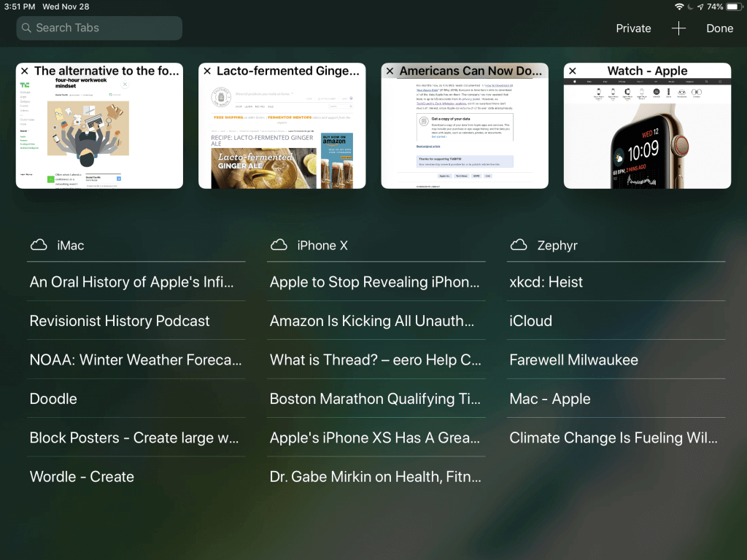Tap the Zephyr device heading

[x=557, y=245]
